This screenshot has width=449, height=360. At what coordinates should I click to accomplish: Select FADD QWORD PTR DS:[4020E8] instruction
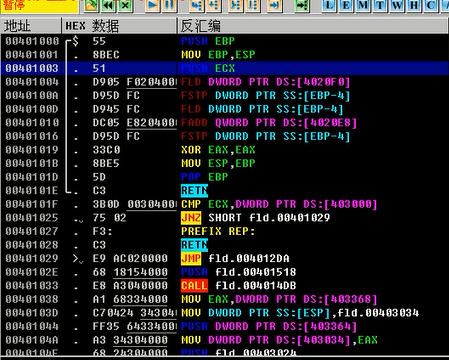(x=269, y=123)
